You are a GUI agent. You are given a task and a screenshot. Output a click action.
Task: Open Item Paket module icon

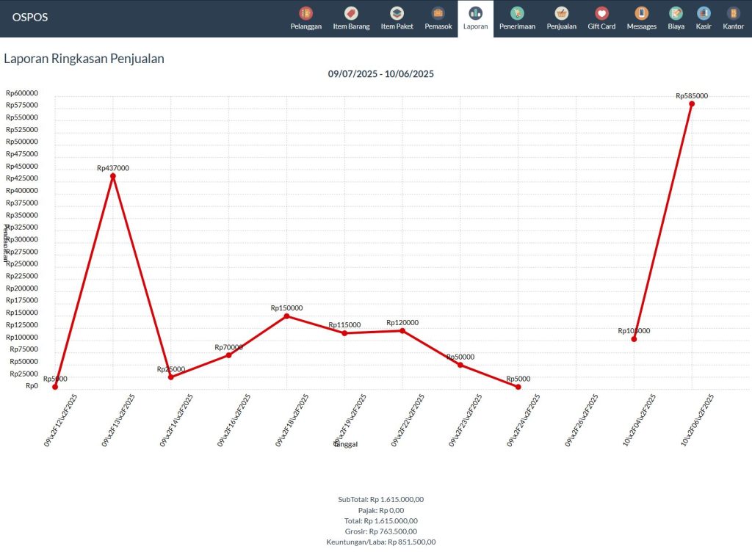(x=397, y=13)
